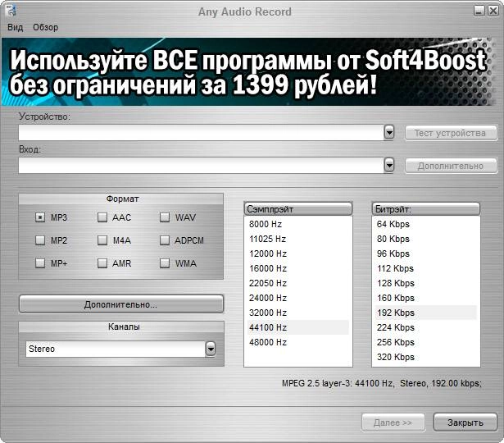Choose 32000 Hz sample rate
Image resolution: width=504 pixels, height=443 pixels.
tap(298, 313)
